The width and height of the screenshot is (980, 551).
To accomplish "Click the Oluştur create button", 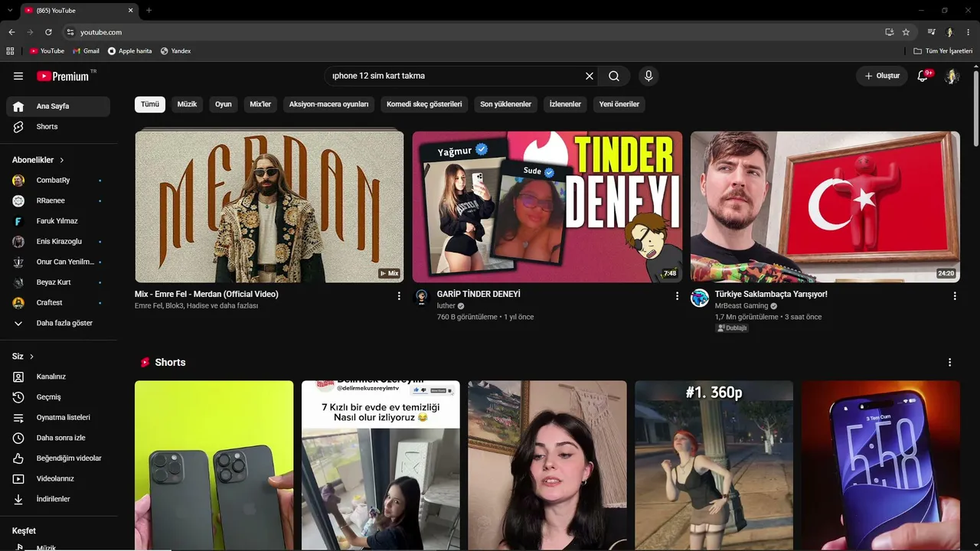I will 882,76.
